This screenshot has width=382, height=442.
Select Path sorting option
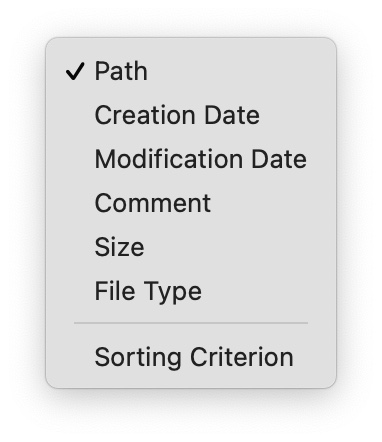[x=191, y=71]
